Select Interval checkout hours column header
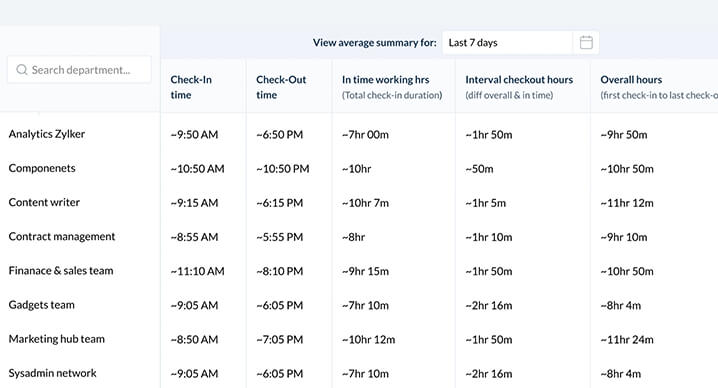718x388 pixels. click(x=519, y=80)
